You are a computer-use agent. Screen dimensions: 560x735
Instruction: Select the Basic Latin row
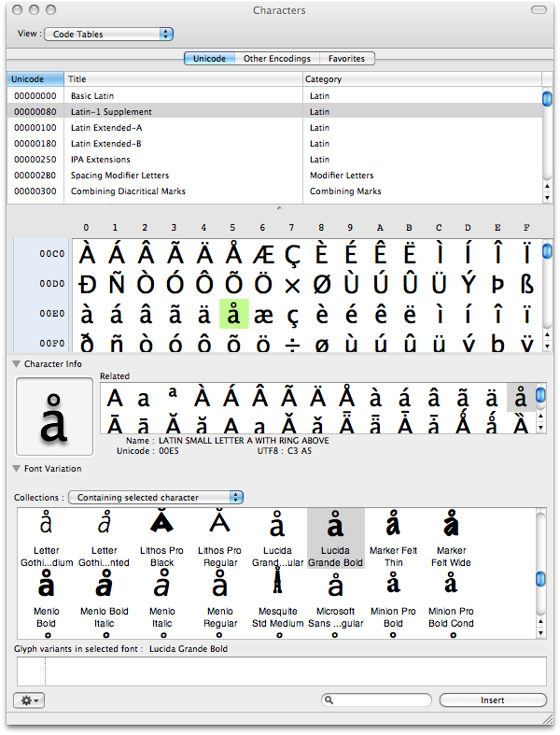pyautogui.click(x=274, y=96)
